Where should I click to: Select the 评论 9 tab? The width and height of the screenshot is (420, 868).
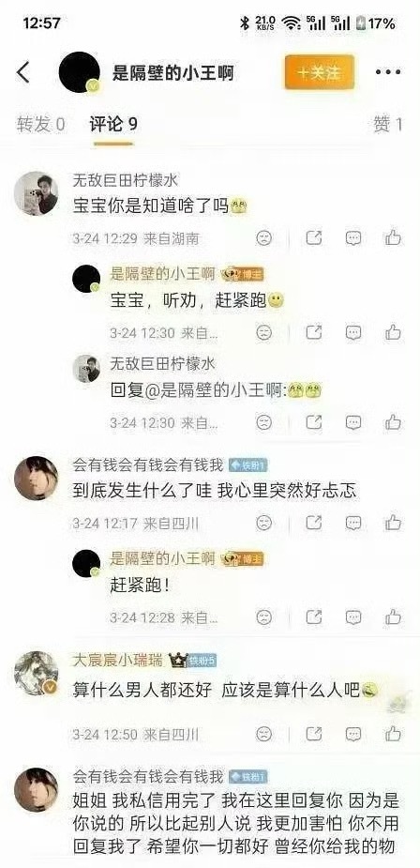(113, 125)
